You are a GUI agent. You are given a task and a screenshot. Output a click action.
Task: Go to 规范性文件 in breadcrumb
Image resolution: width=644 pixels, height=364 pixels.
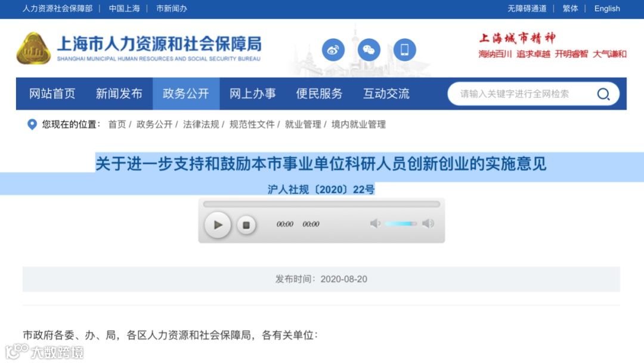click(252, 125)
